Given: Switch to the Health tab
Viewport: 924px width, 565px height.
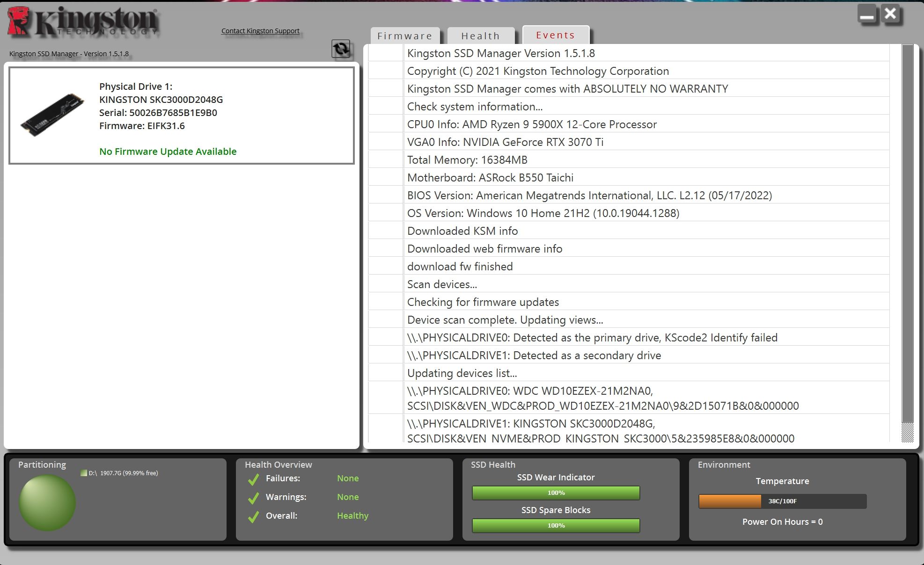Looking at the screenshot, I should click(481, 36).
